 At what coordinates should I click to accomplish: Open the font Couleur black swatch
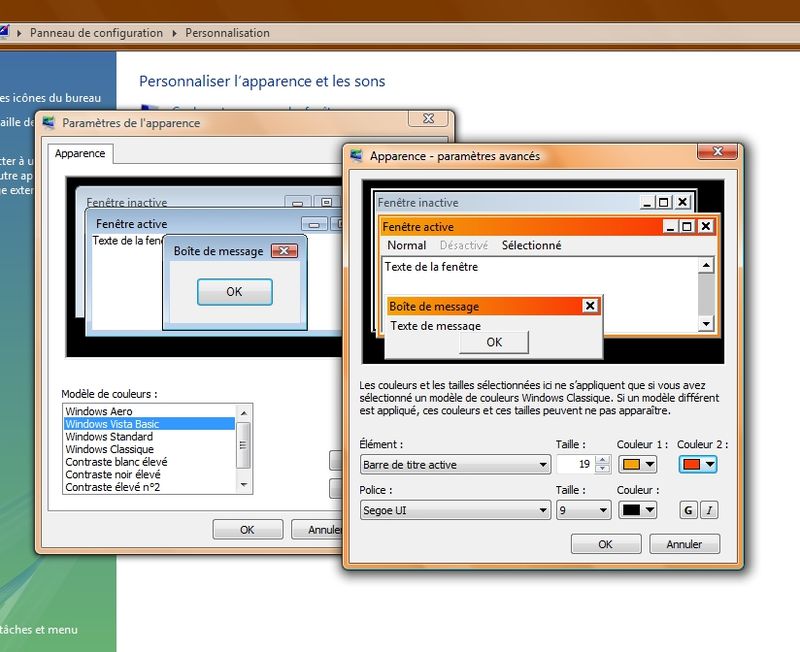click(x=637, y=510)
